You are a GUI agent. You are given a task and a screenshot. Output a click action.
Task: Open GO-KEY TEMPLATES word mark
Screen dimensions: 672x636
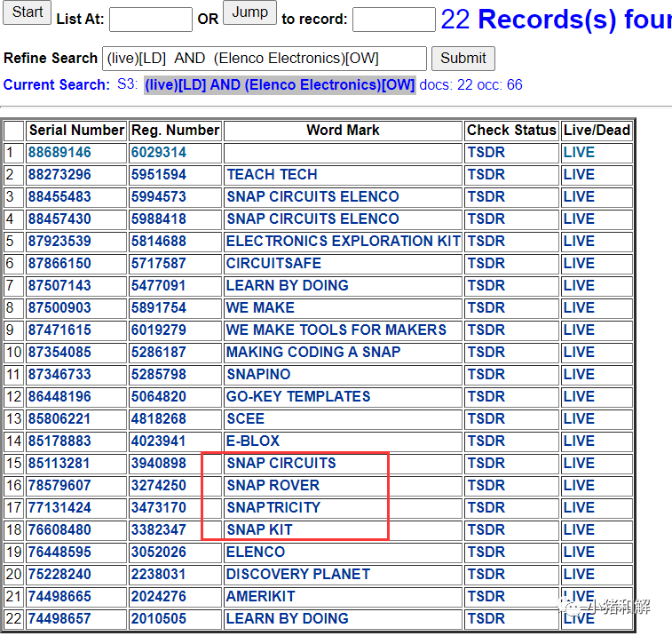(298, 397)
